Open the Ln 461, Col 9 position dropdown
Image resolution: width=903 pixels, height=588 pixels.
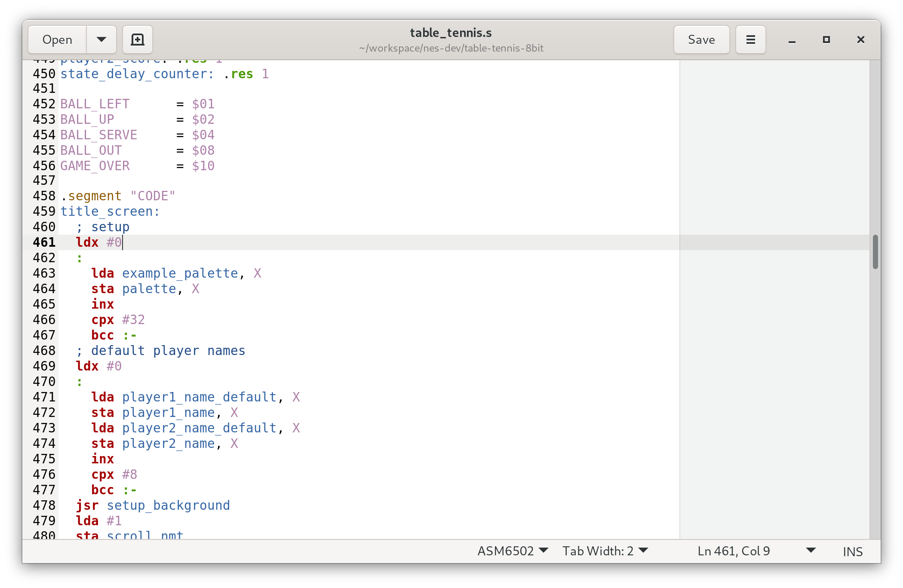[x=756, y=551]
